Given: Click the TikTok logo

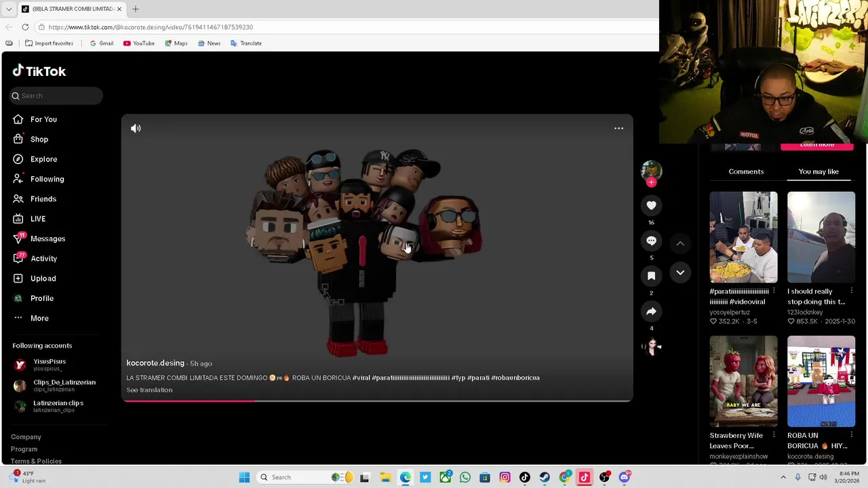Looking at the screenshot, I should [x=39, y=71].
